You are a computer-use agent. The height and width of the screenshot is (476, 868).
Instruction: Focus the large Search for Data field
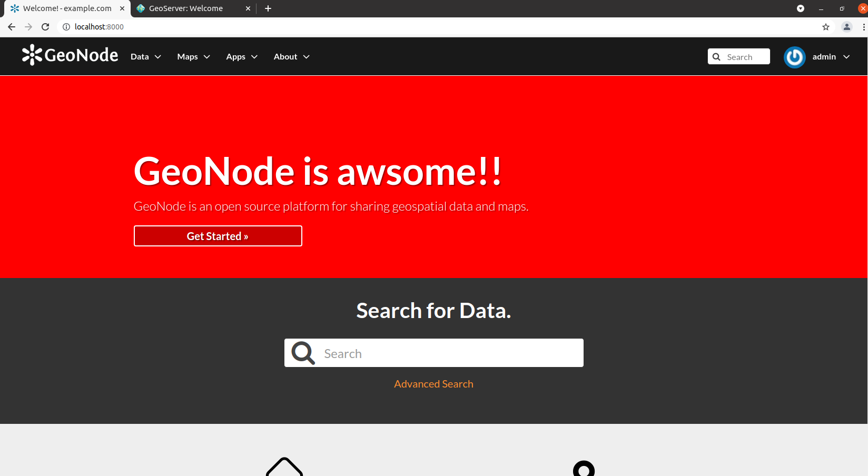434,353
